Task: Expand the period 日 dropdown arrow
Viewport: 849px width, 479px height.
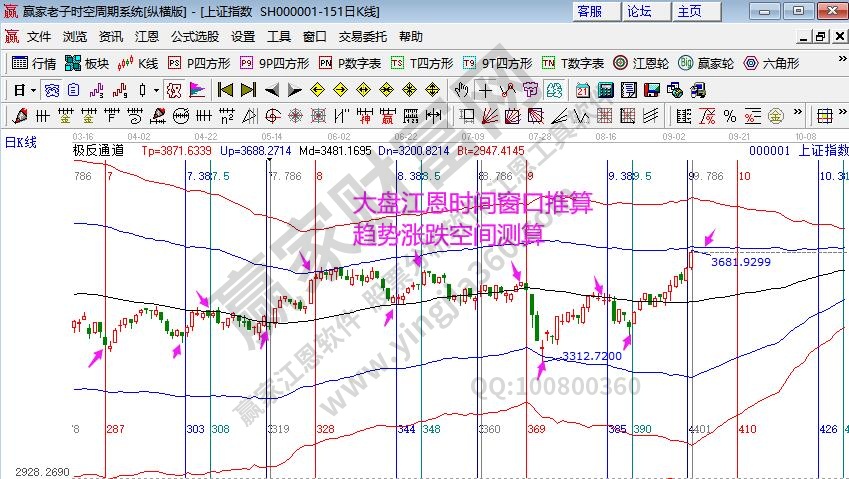Action: (33, 90)
